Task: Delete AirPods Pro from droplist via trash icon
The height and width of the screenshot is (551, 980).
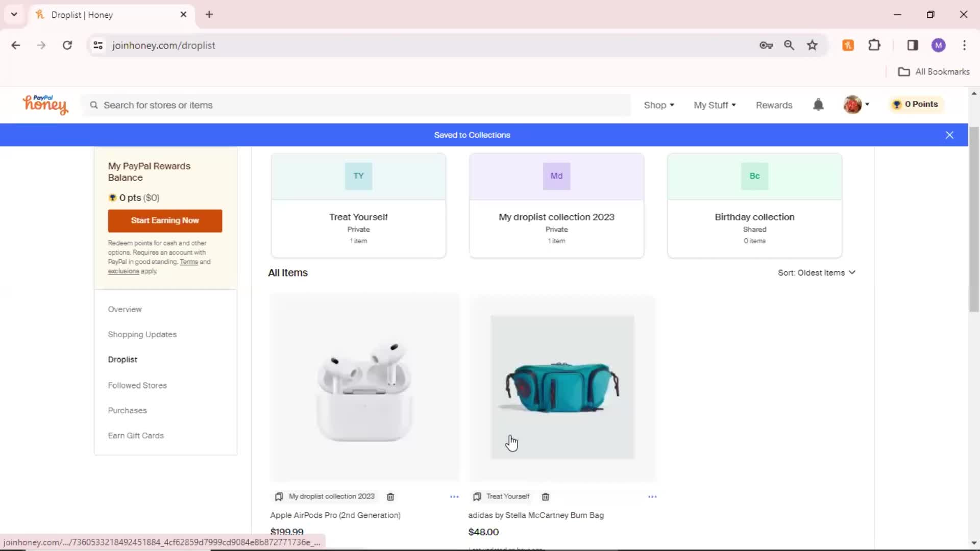Action: click(x=390, y=497)
